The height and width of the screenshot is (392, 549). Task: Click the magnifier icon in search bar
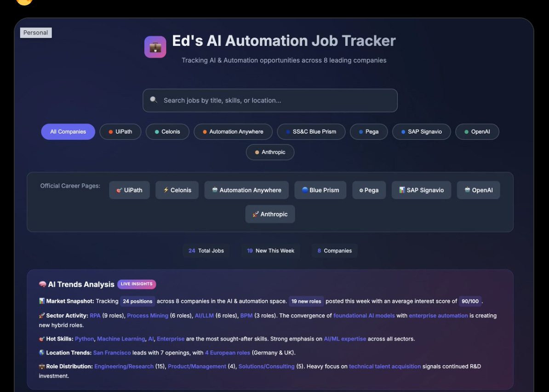[x=154, y=100]
